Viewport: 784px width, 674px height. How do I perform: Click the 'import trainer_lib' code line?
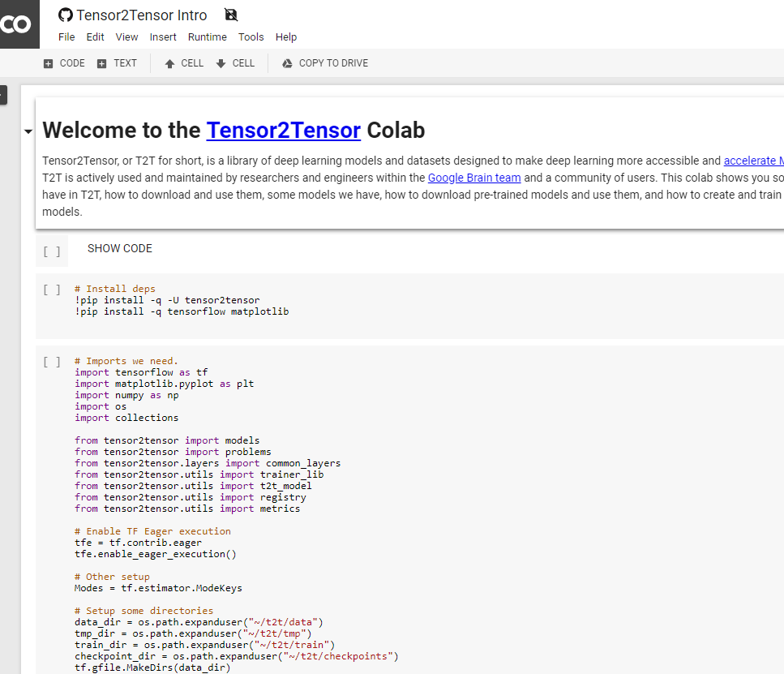(199, 474)
